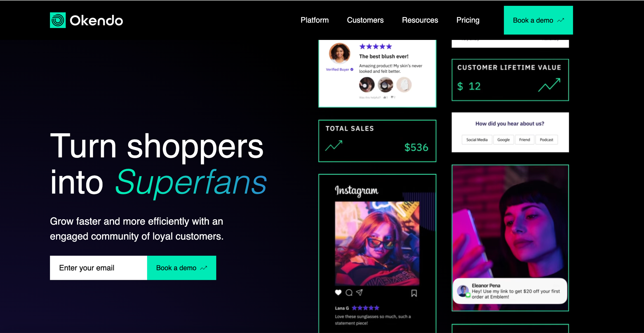The height and width of the screenshot is (333, 644).
Task: Click the Verified Buyer badge checkmark
Action: pos(352,69)
